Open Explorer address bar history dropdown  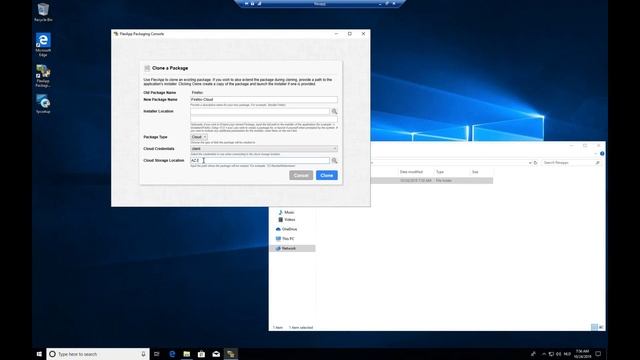(x=530, y=162)
